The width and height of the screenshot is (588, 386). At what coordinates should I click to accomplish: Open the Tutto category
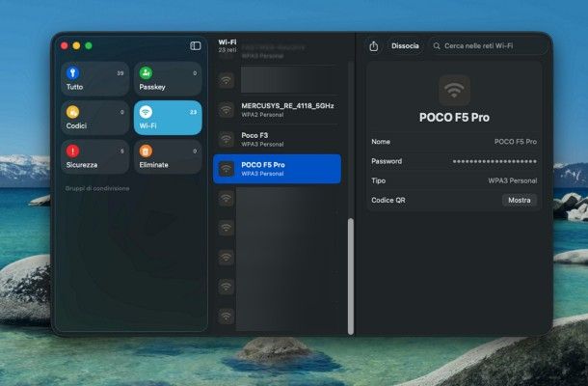click(95, 79)
